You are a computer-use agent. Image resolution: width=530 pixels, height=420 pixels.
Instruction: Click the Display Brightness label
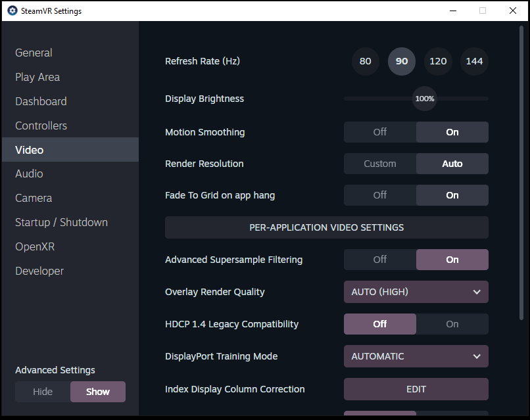205,99
